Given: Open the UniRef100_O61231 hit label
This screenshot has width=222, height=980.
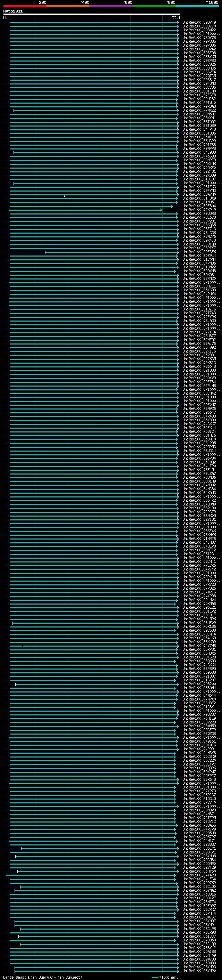Looking at the screenshot, I should (x=199, y=554).
